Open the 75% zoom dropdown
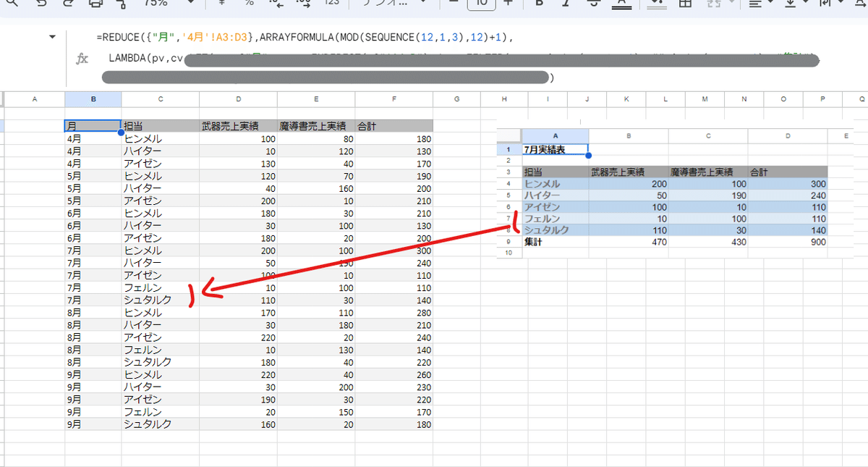 coord(170,4)
